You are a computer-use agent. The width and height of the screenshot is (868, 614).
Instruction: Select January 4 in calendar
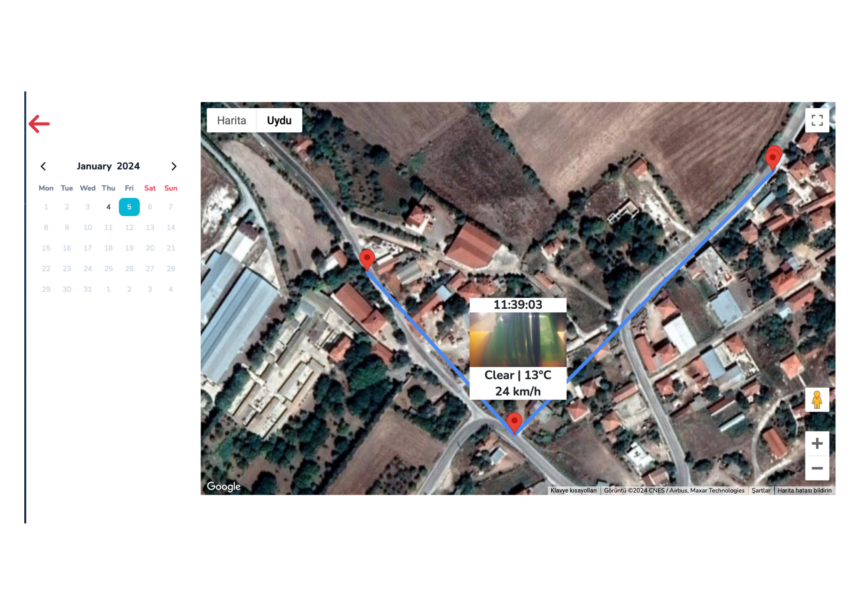(x=108, y=207)
